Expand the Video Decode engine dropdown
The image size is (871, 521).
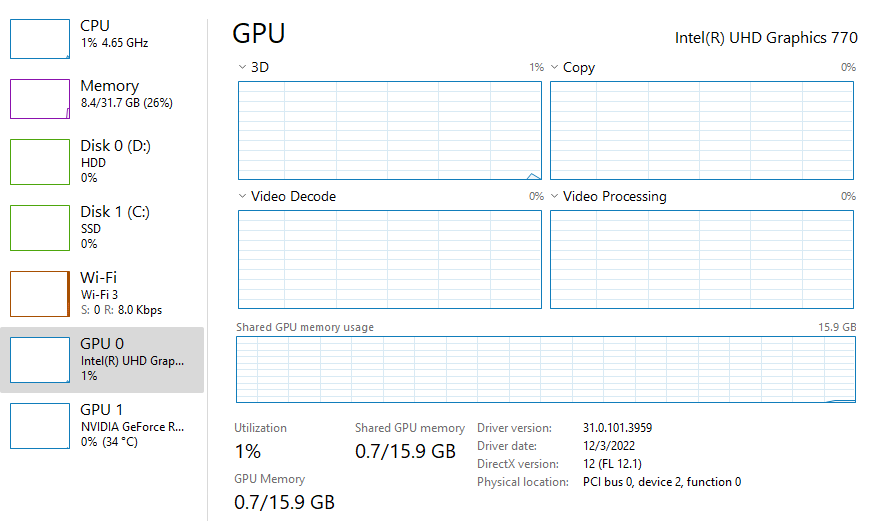click(x=242, y=196)
